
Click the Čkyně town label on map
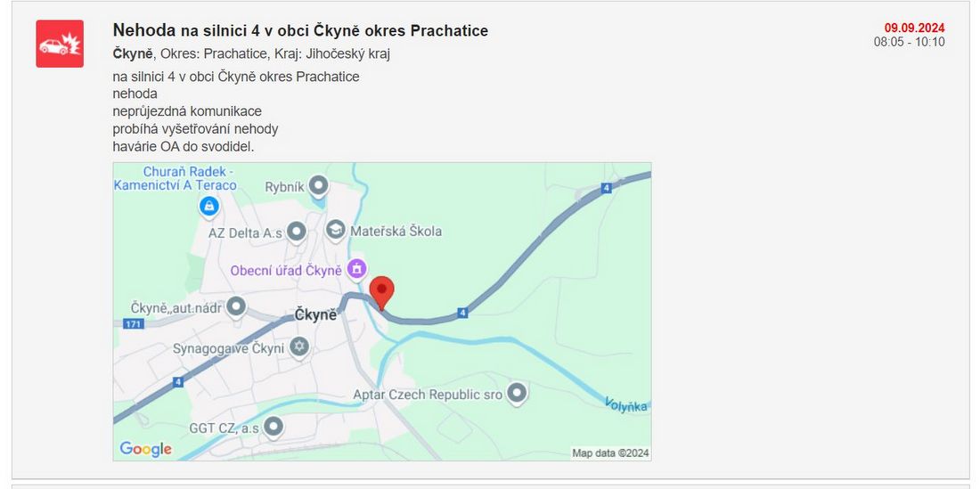315,314
